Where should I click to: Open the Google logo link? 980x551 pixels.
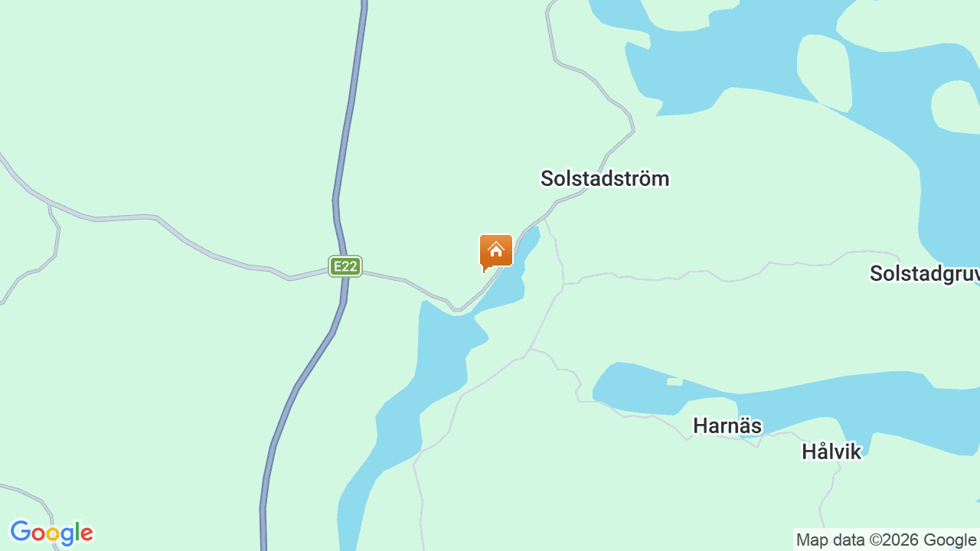[51, 533]
